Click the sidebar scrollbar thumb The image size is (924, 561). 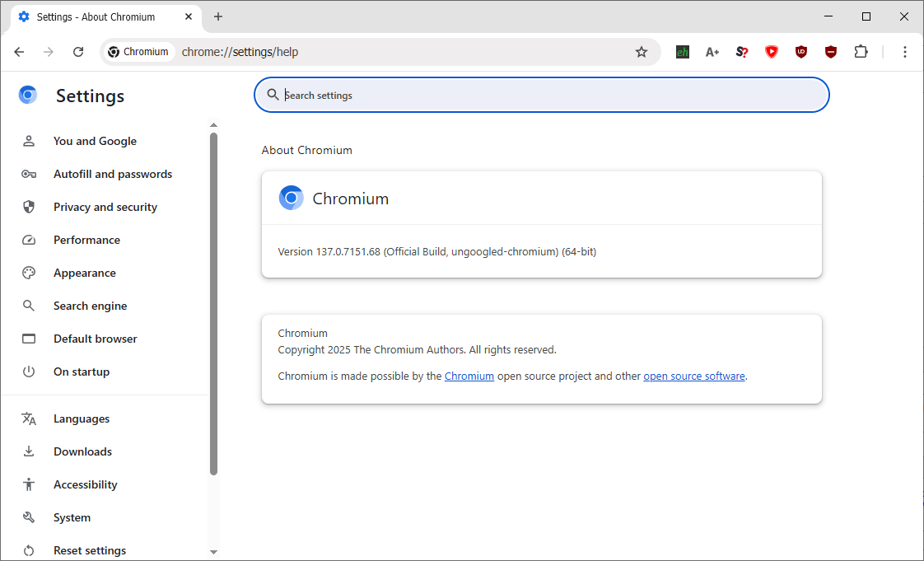click(214, 303)
